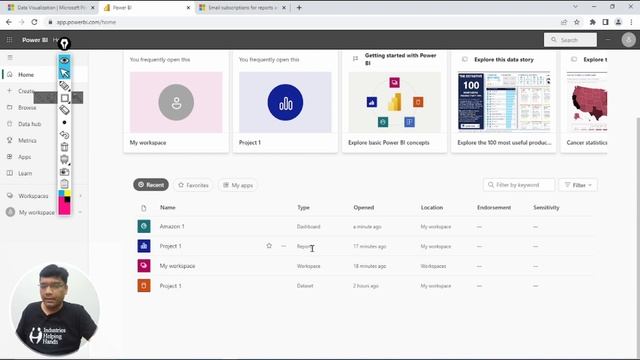This screenshot has width=640, height=360.
Task: Expand the Workspaces flyout arrow
Action: point(80,196)
